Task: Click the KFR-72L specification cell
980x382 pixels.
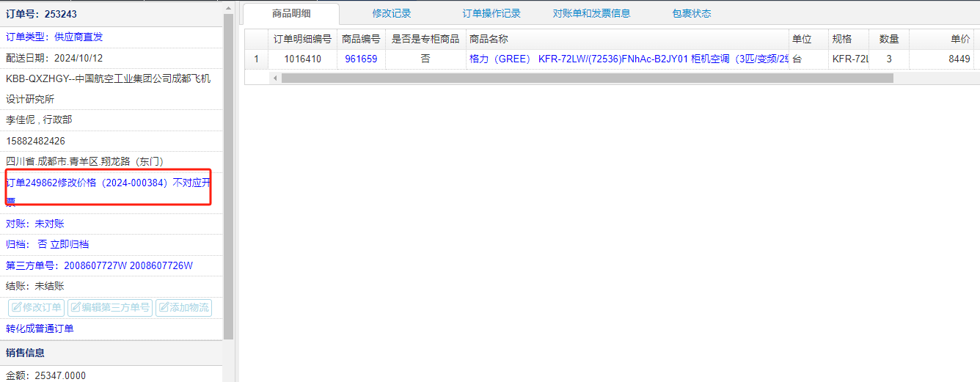Action: (848, 59)
